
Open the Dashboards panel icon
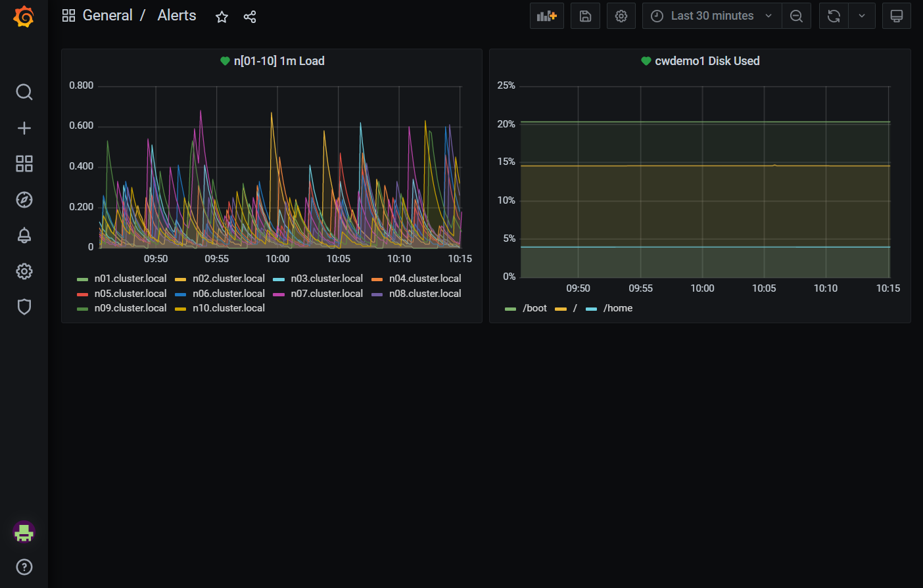click(x=24, y=164)
